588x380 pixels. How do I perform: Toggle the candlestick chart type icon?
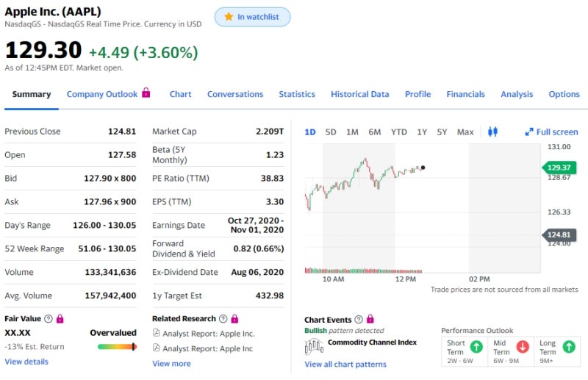tap(492, 132)
